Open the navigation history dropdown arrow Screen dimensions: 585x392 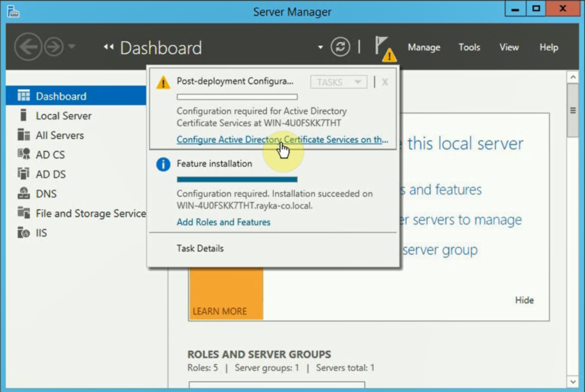(71, 47)
